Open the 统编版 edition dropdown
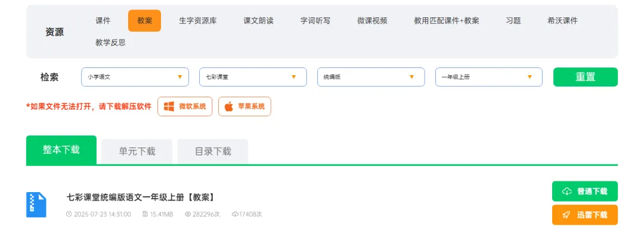The height and width of the screenshot is (244, 644). pos(371,77)
